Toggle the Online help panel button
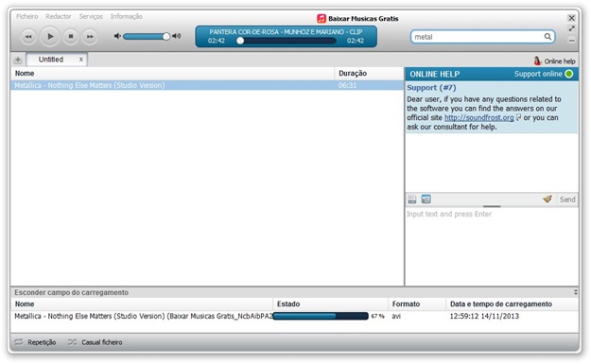The height and width of the screenshot is (364, 591). [554, 61]
